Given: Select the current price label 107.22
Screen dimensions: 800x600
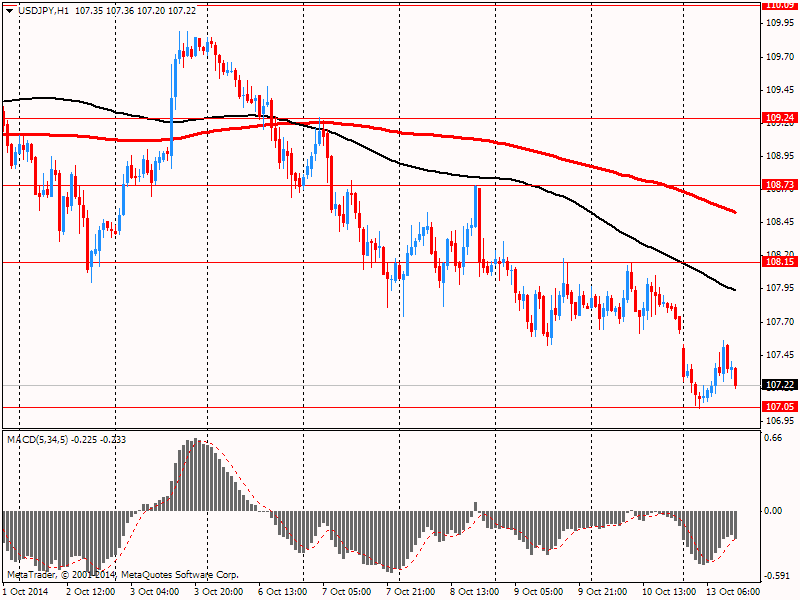Looking at the screenshot, I should point(779,385).
